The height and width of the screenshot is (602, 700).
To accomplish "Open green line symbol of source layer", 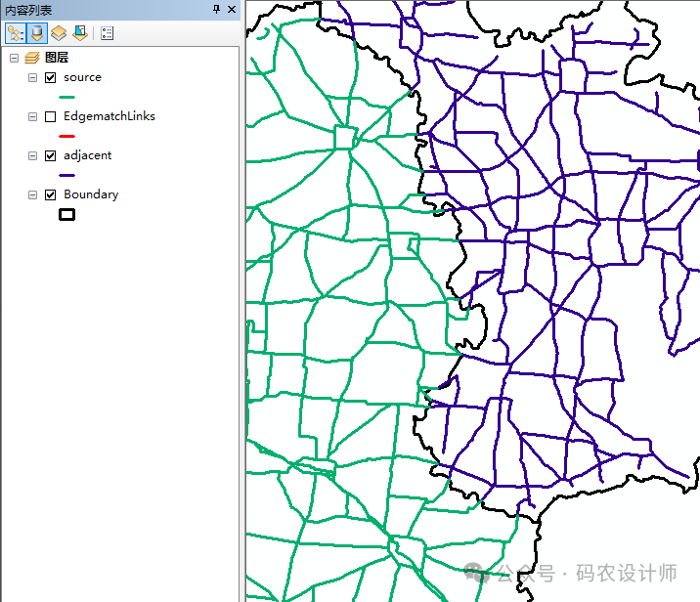I will pyautogui.click(x=66, y=97).
